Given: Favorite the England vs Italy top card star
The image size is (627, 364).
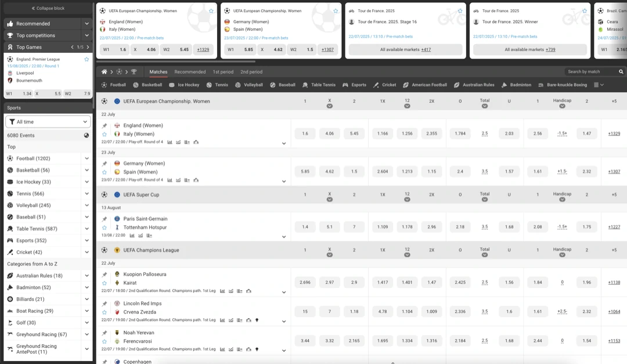Looking at the screenshot, I should pyautogui.click(x=211, y=11).
